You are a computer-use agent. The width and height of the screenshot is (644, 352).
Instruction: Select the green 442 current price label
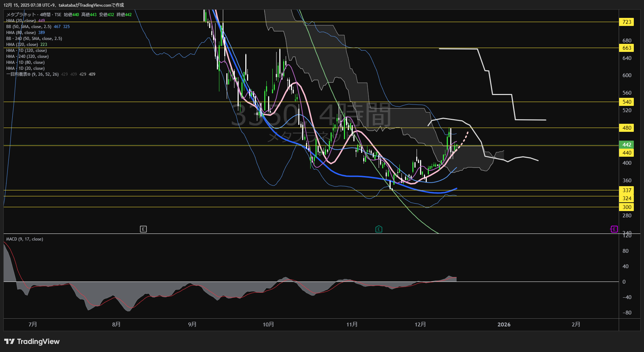pyautogui.click(x=626, y=145)
